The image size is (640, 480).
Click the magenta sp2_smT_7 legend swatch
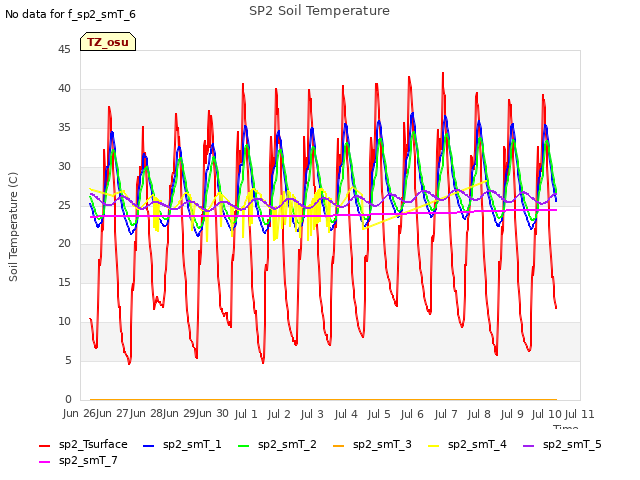44,462
